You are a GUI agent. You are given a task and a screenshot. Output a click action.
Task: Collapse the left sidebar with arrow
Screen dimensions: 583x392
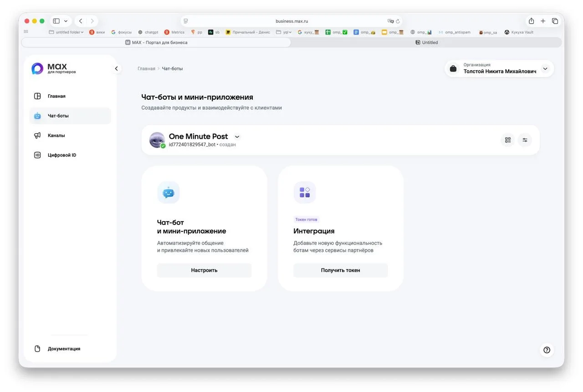point(116,69)
